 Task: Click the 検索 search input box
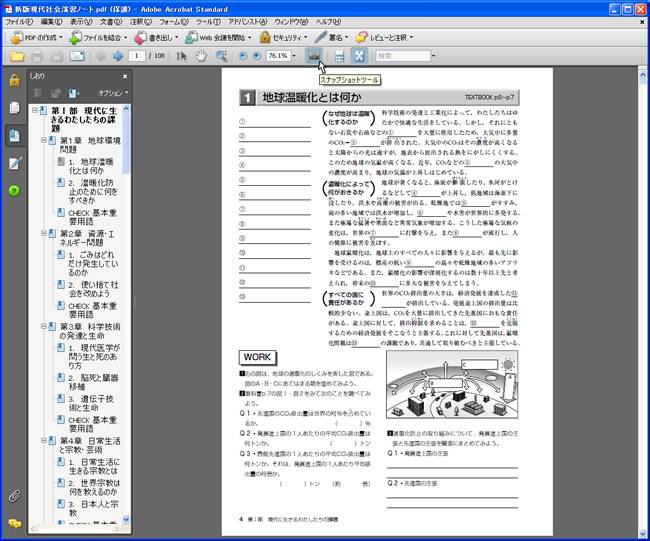[x=403, y=56]
